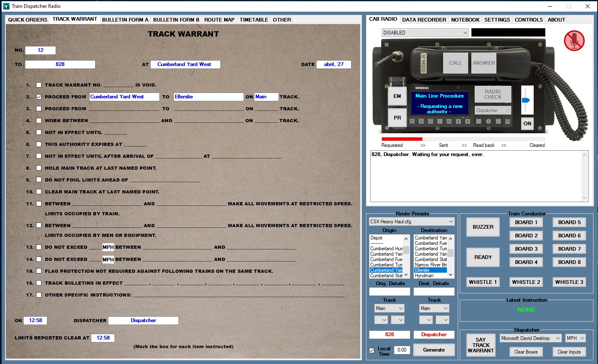Click the Clear Inputs button
The height and width of the screenshot is (364, 598).
tap(569, 352)
